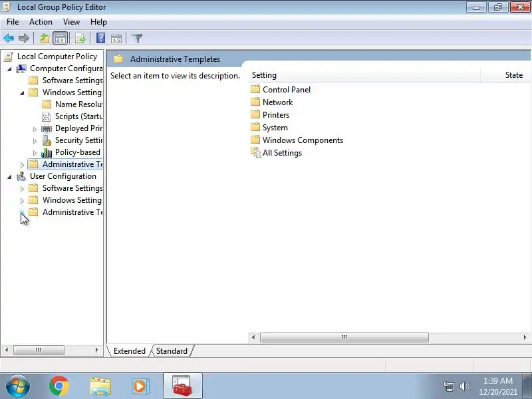Click the Name Resolution Policy folder icon
532x399 pixels.
coord(47,104)
